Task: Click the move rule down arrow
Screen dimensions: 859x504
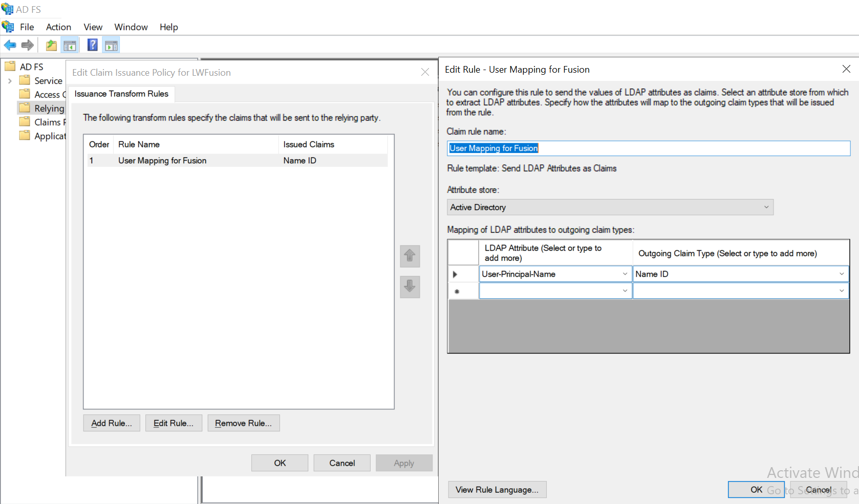Action: (x=410, y=287)
